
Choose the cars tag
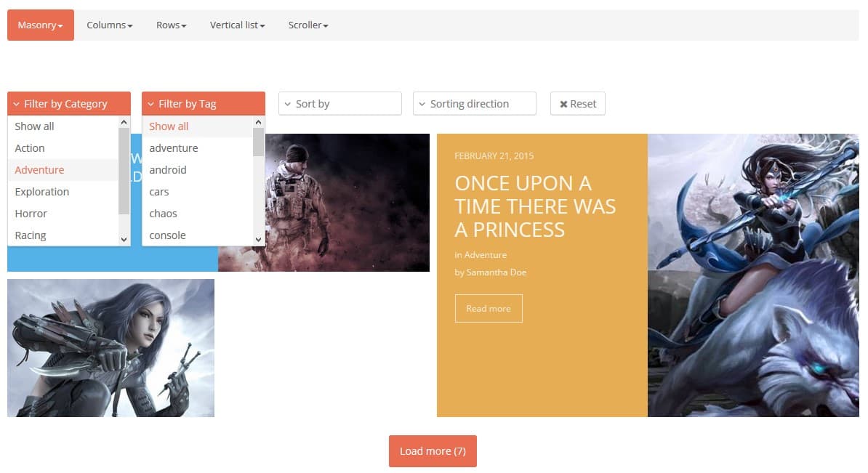pyautogui.click(x=198, y=191)
